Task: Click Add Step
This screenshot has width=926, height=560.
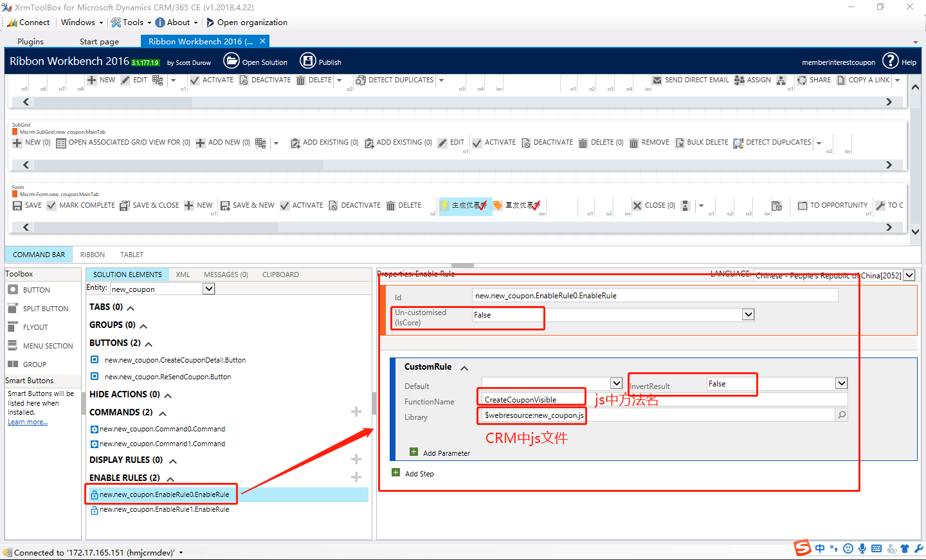Action: tap(413, 473)
